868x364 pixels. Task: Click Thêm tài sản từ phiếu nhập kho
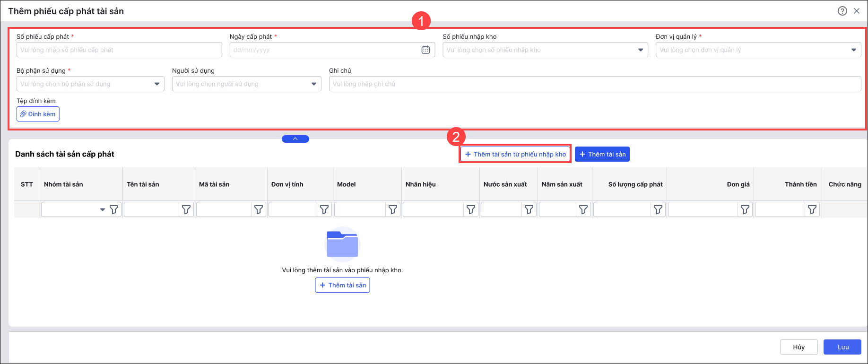pyautogui.click(x=515, y=154)
